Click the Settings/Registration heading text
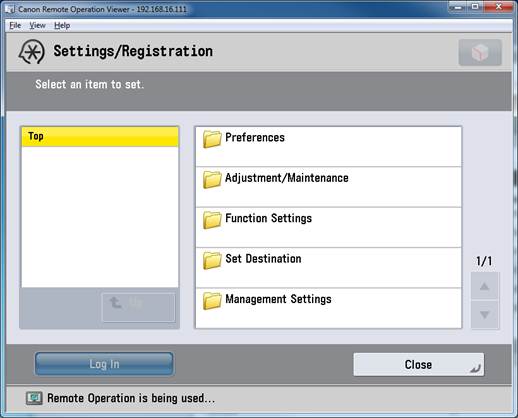This screenshot has width=518, height=418. tap(133, 51)
